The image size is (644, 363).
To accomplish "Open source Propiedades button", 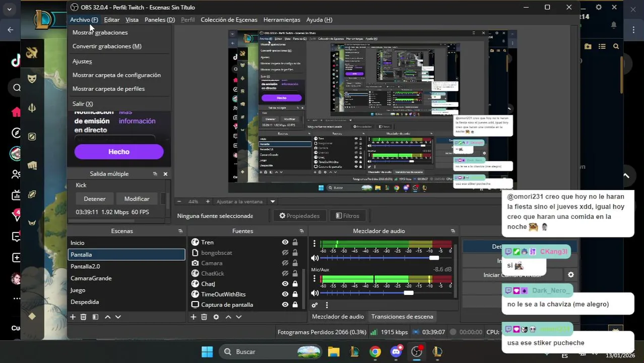I will [x=299, y=216].
